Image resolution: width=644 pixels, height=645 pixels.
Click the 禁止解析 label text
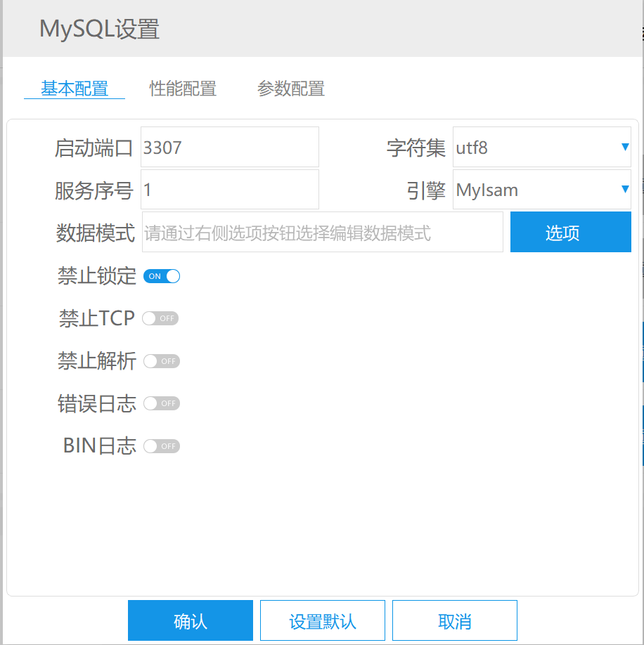click(x=97, y=361)
